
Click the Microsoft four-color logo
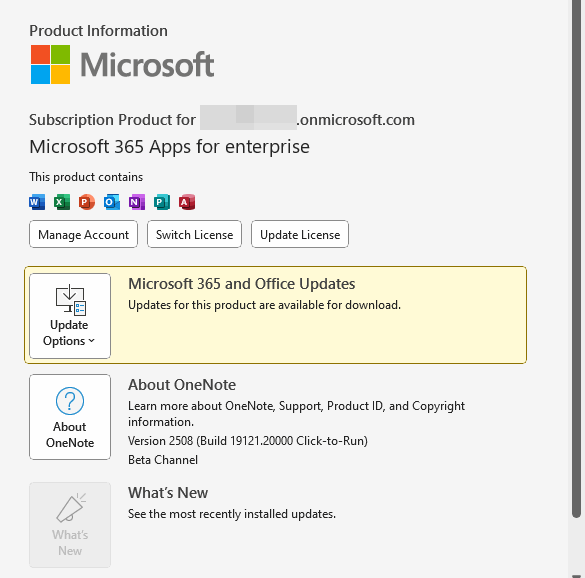[x=50, y=65]
